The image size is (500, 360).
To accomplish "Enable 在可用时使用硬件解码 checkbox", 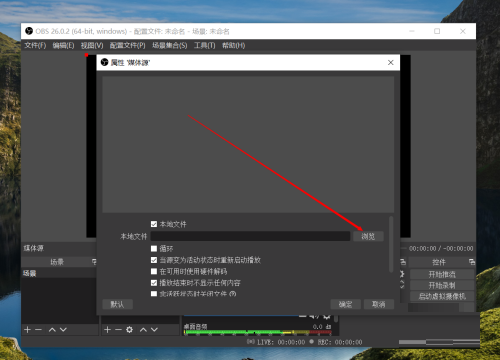I will point(154,271).
